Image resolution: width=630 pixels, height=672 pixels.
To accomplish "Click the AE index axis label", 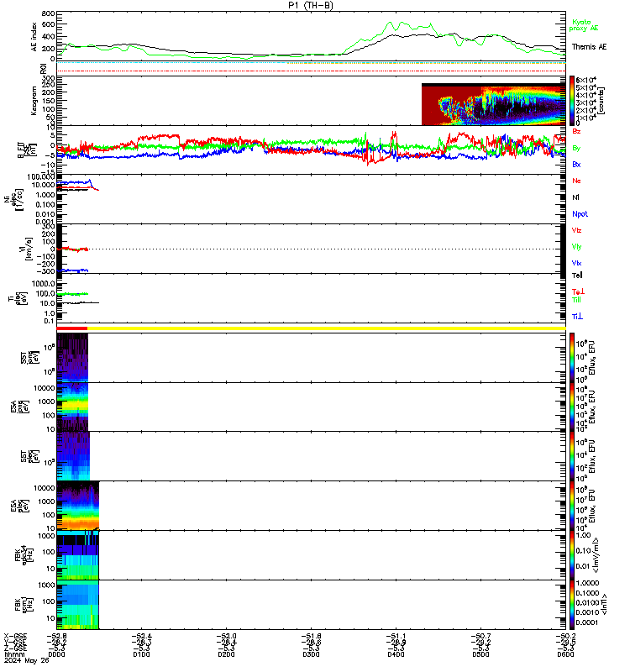I will [34, 37].
